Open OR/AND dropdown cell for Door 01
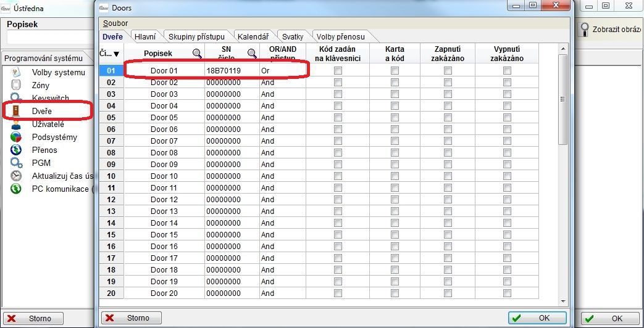Viewport: 644px width, 328px height. point(282,71)
